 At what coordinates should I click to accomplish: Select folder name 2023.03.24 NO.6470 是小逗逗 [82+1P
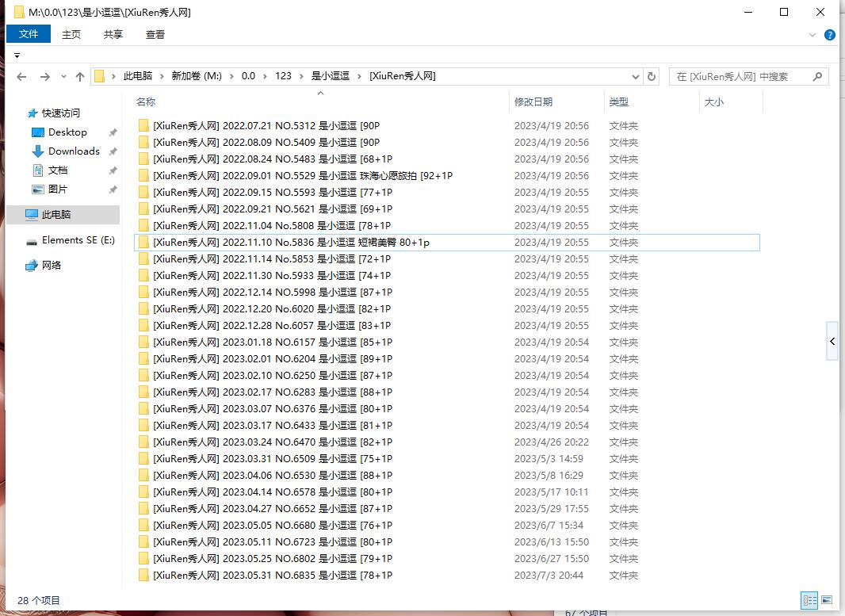click(x=273, y=442)
